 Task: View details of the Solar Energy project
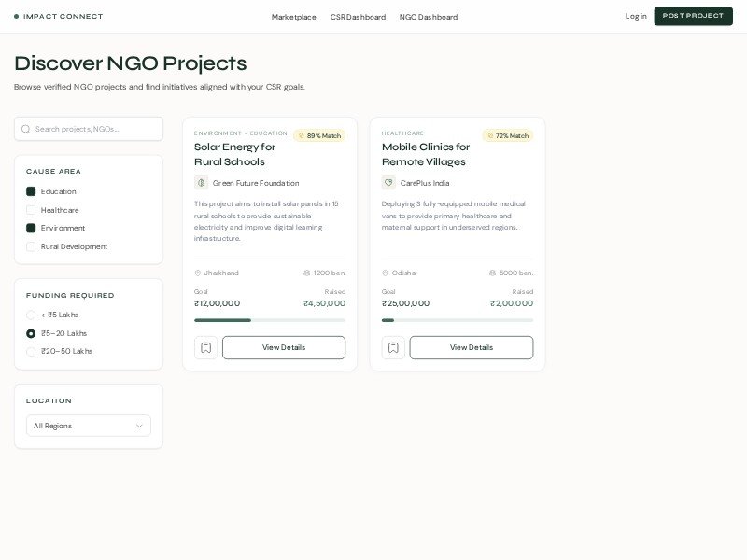(x=284, y=347)
